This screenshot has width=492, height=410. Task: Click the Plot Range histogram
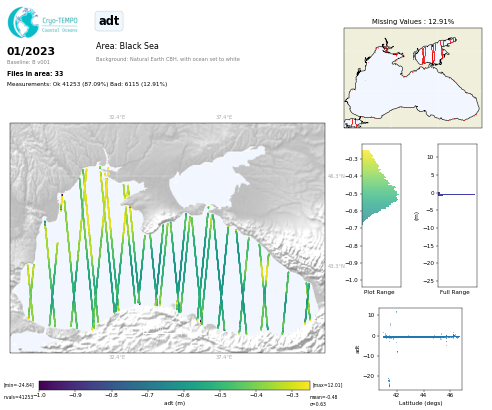point(381,215)
